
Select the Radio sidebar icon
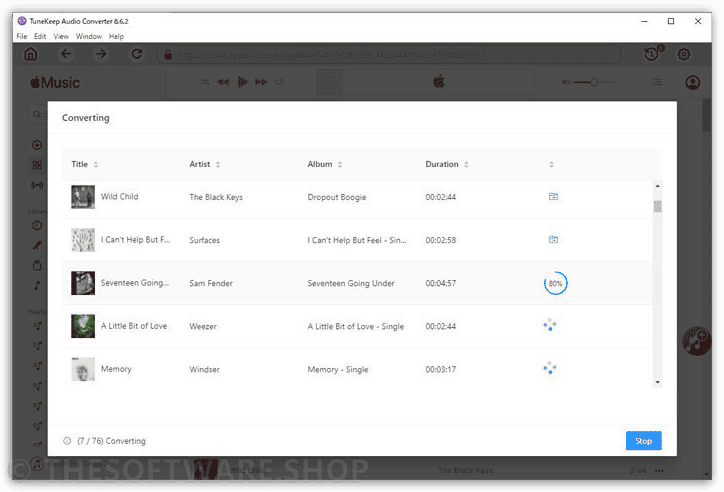point(37,185)
